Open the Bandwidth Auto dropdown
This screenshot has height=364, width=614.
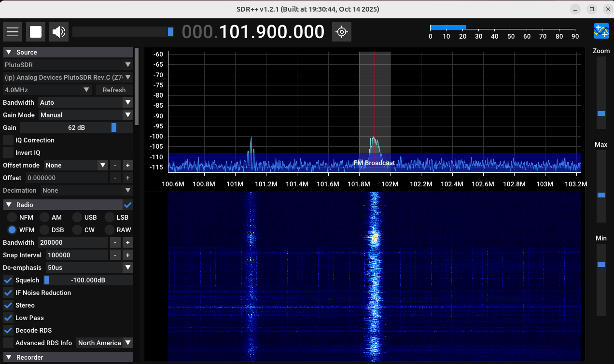point(85,102)
